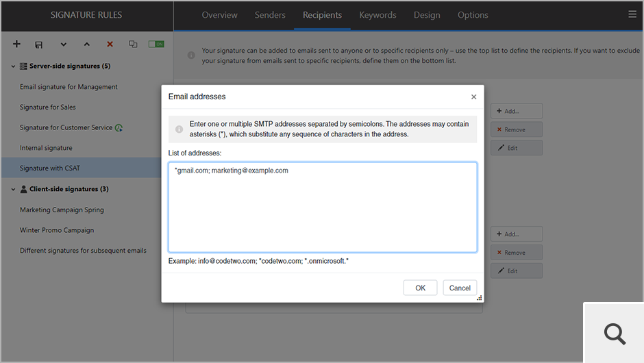Image resolution: width=644 pixels, height=363 pixels.
Task: Open the Senders tab
Action: pos(270,15)
